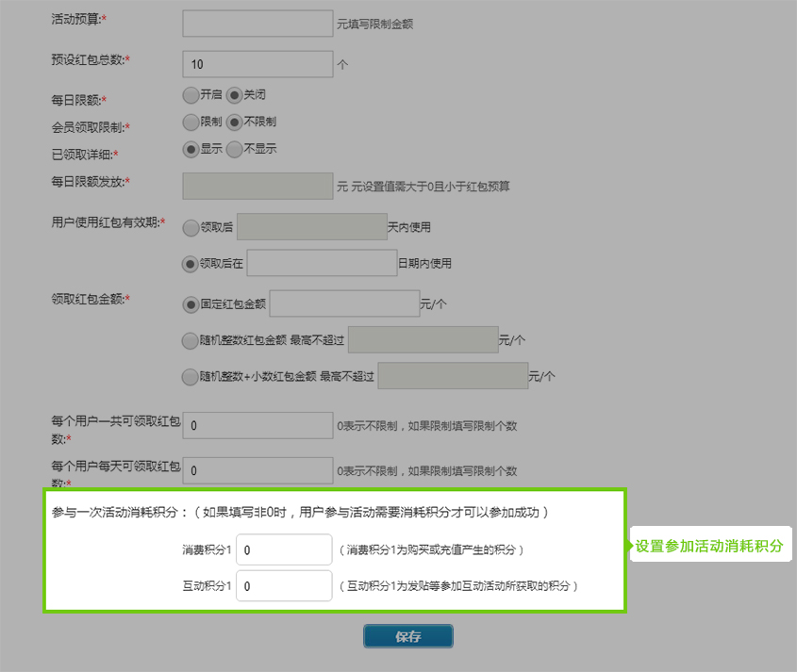Click the 活动预算 input field
Image resolution: width=797 pixels, height=672 pixels.
257,24
